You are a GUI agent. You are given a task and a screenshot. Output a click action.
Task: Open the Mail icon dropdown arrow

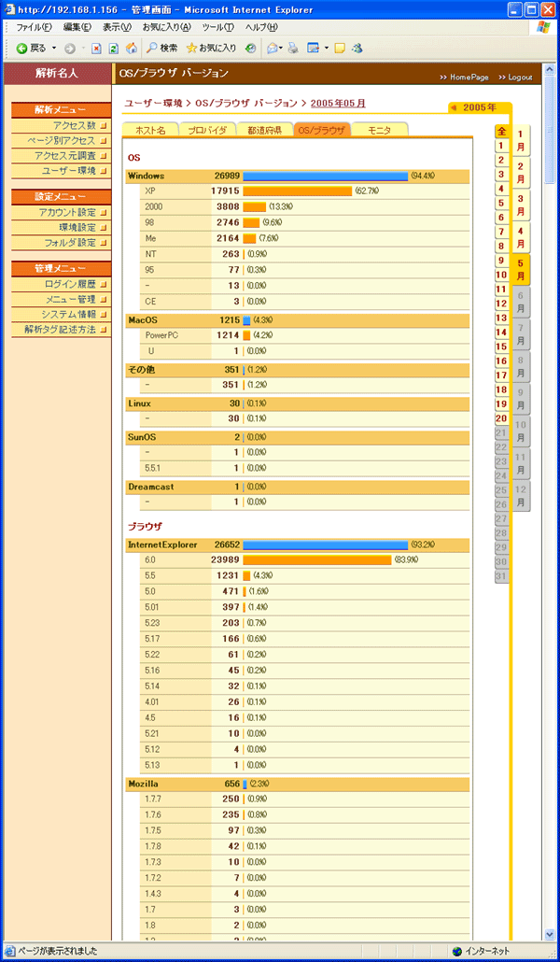281,48
